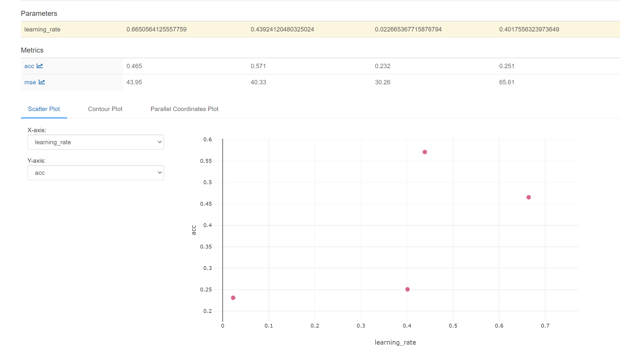This screenshot has width=644, height=359.
Task: Expand the Y-axis acc dropdown
Action: pyautogui.click(x=95, y=173)
